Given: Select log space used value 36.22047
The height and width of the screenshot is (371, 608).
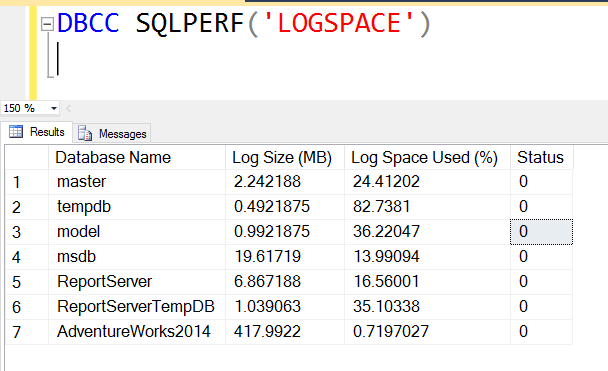Looking at the screenshot, I should pyautogui.click(x=427, y=232).
